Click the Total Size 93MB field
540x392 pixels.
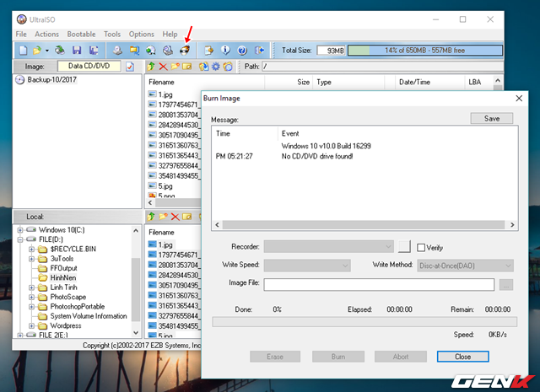[331, 51]
